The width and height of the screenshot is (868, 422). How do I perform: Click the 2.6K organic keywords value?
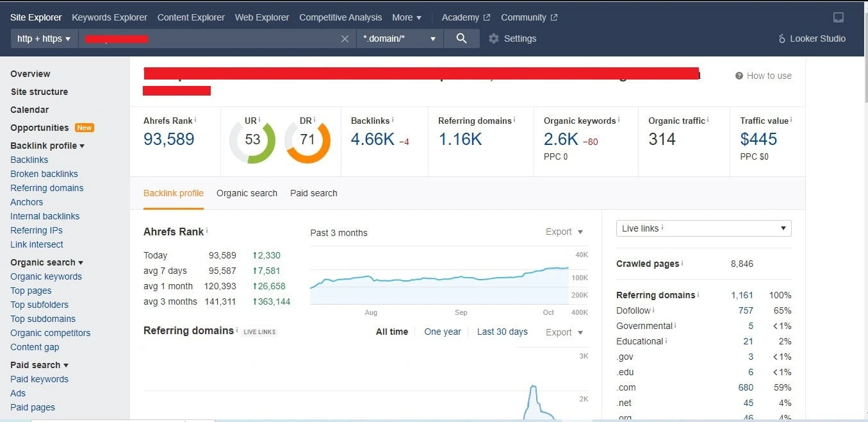coord(561,139)
